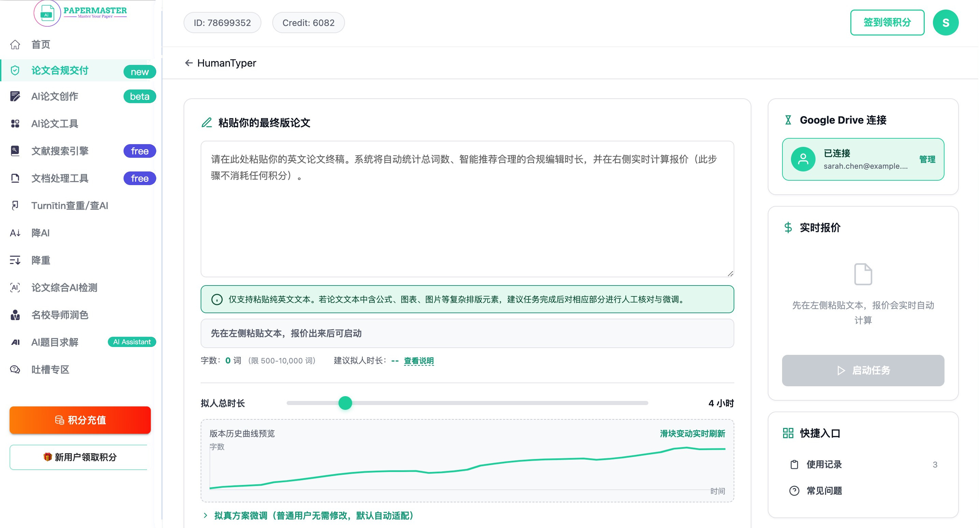The height and width of the screenshot is (528, 980).
Task: Click the 文献搜索引擎 book icon
Action: point(15,151)
